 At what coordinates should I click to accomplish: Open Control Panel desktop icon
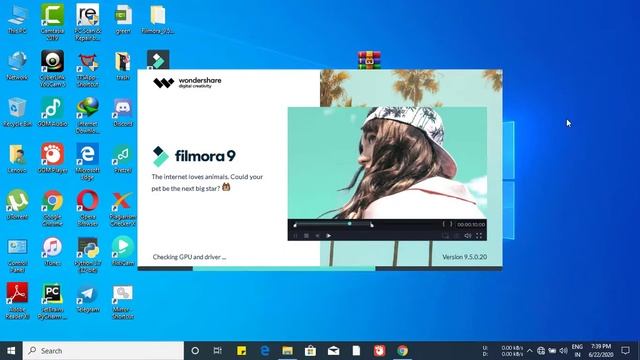18,255
